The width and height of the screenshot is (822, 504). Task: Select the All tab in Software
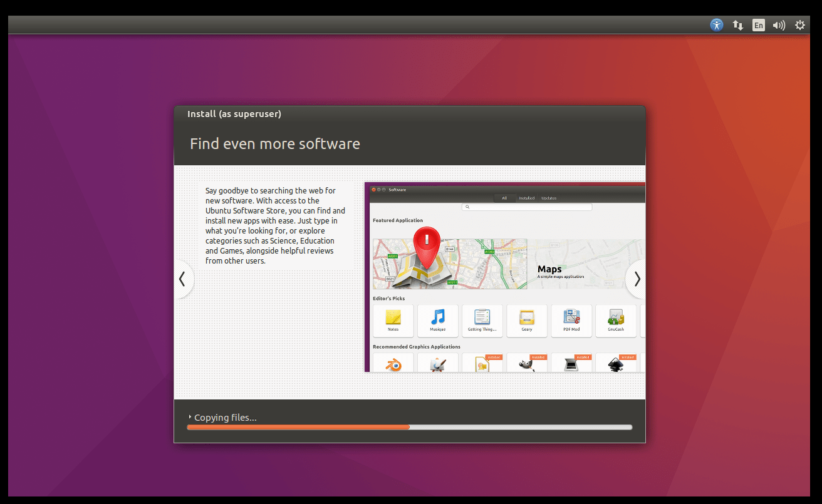click(505, 198)
